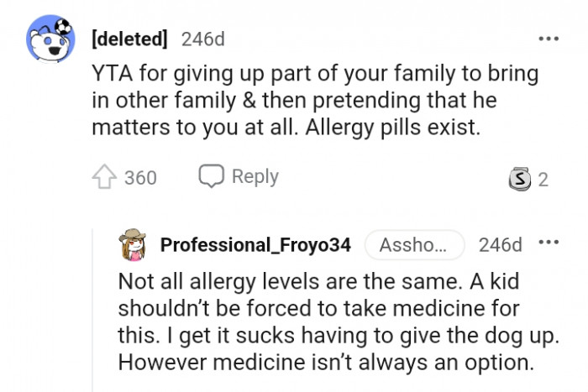588x392 pixels.
Task: Click the 360 upvote count
Action: (x=140, y=178)
